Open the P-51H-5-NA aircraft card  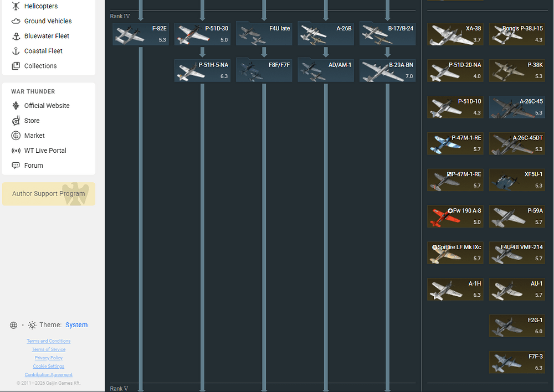(x=202, y=71)
